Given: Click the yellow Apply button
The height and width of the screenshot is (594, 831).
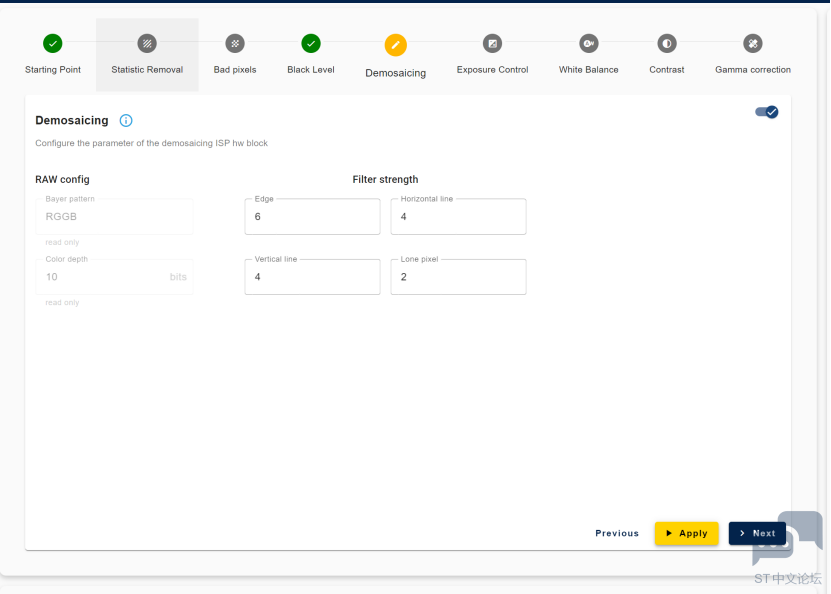Looking at the screenshot, I should click(x=686, y=533).
